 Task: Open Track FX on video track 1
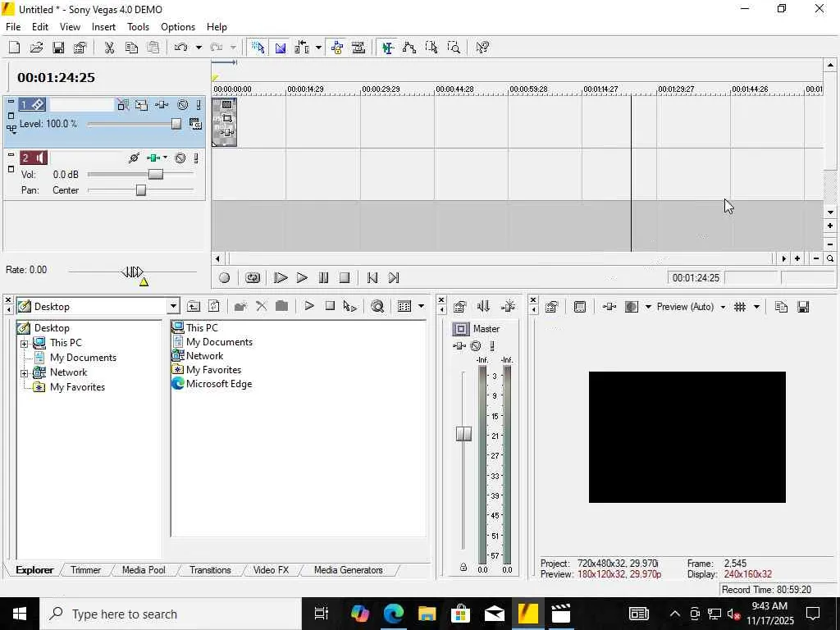click(x=162, y=105)
